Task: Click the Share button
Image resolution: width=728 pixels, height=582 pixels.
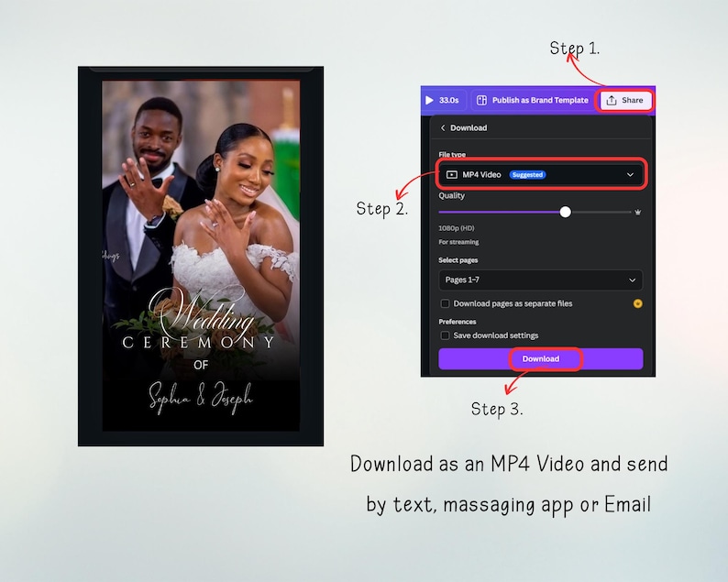Action: 625,100
